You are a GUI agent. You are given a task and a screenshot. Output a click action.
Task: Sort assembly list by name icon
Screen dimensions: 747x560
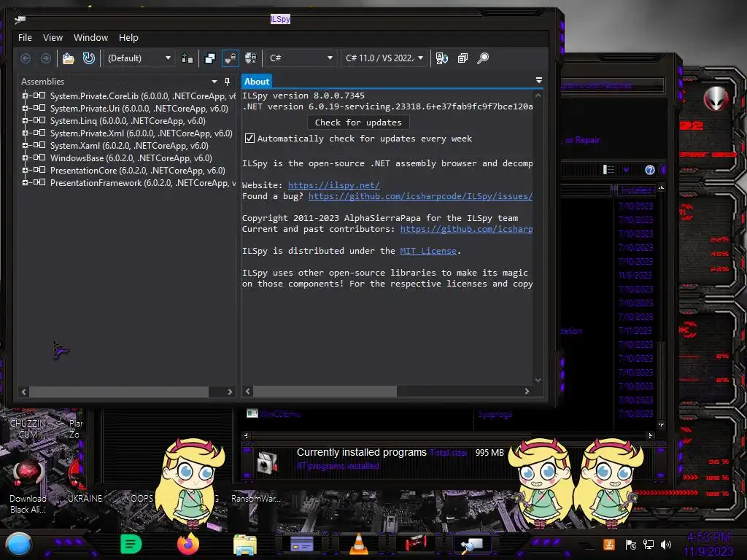441,58
